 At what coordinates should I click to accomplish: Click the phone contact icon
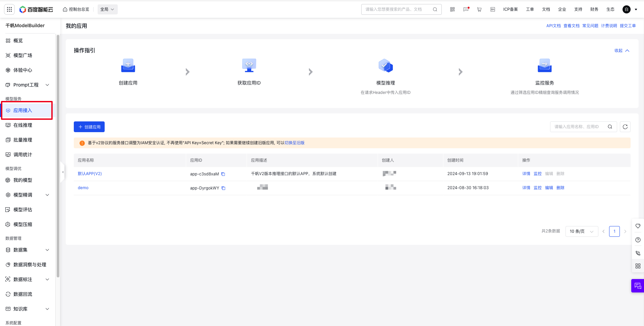(x=638, y=253)
